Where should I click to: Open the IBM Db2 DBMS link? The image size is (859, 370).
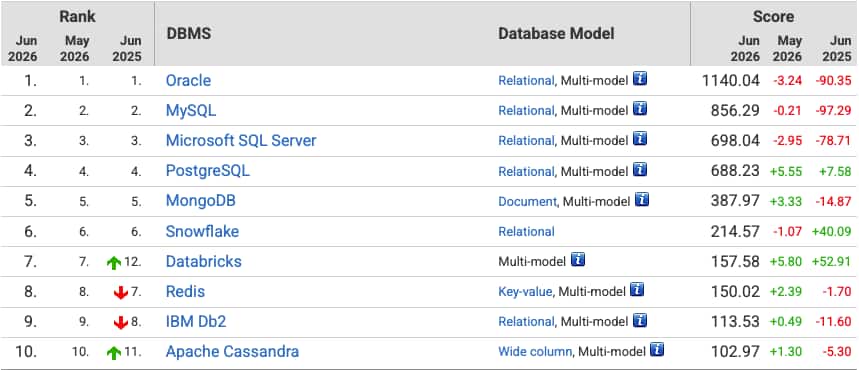pyautogui.click(x=196, y=322)
